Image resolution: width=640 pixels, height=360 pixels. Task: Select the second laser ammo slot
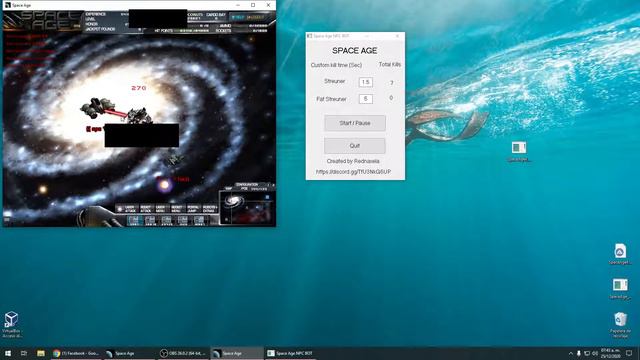(x=150, y=221)
